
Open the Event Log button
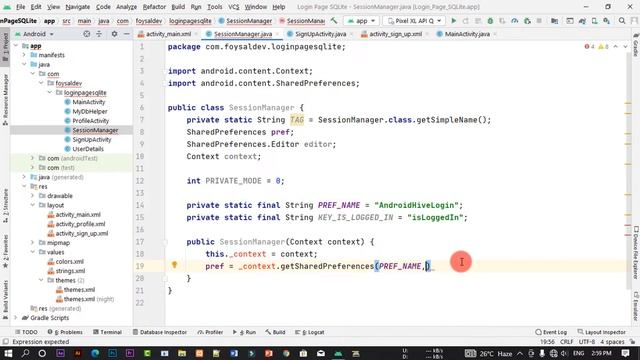click(x=551, y=332)
